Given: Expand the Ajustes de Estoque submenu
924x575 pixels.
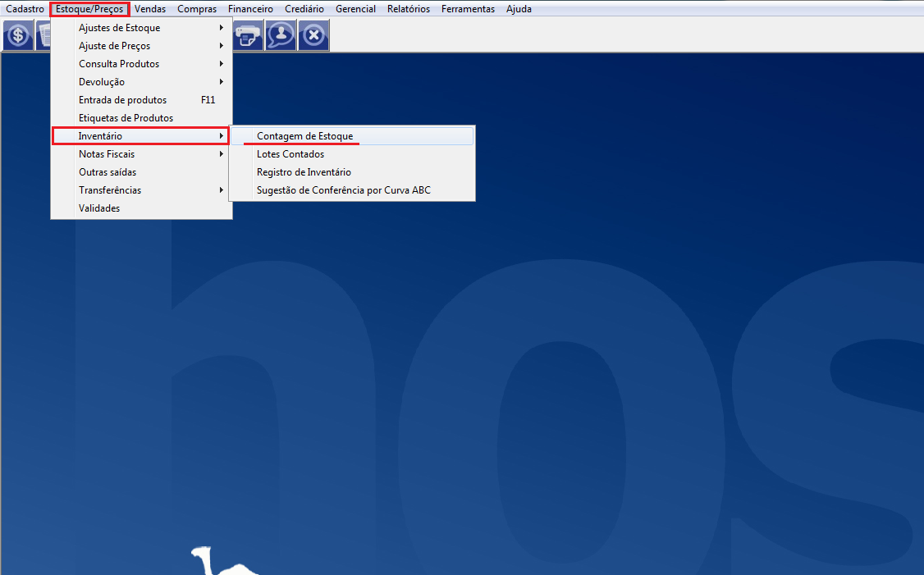Looking at the screenshot, I should coord(120,28).
